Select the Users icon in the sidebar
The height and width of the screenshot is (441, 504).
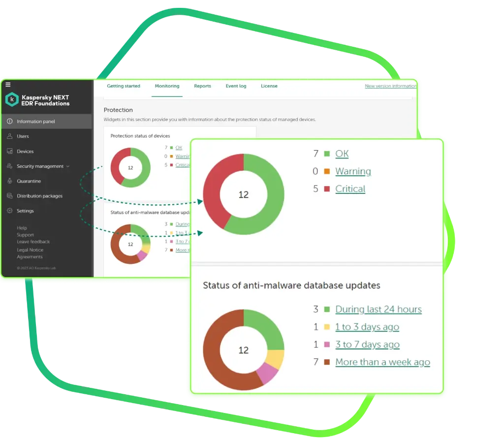(x=10, y=136)
